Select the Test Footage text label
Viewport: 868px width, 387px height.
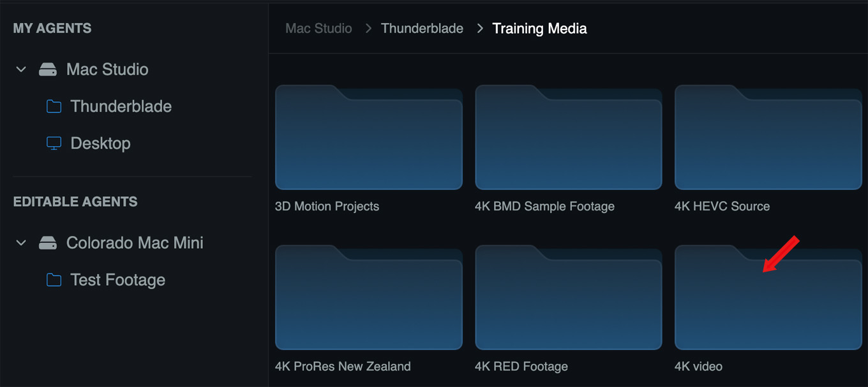tap(117, 280)
